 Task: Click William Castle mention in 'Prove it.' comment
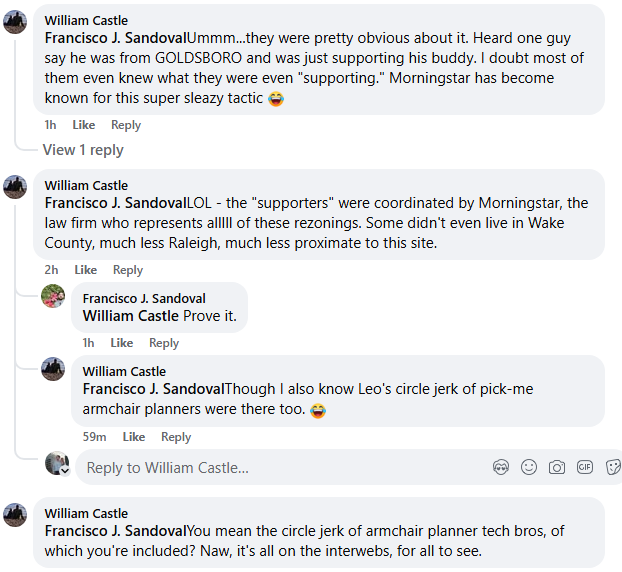tap(131, 316)
